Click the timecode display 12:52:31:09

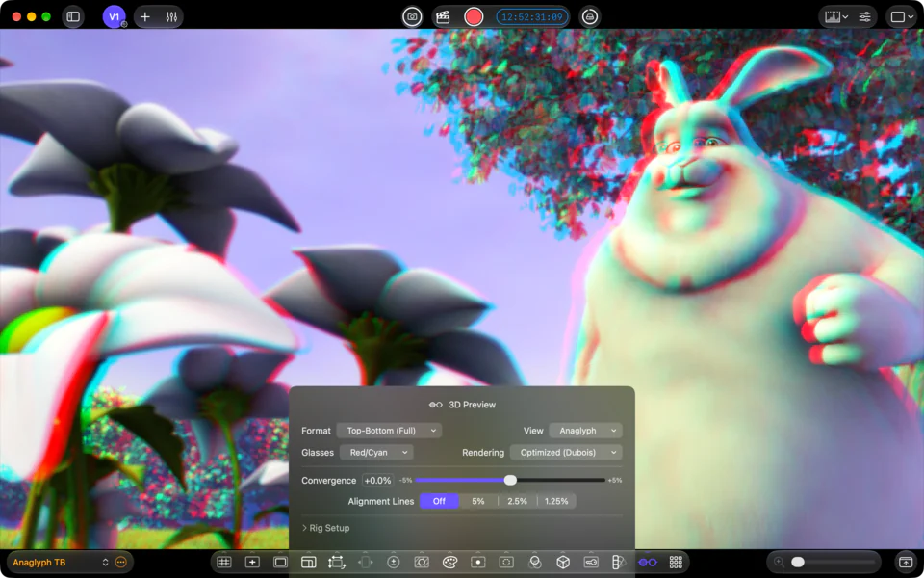[532, 16]
